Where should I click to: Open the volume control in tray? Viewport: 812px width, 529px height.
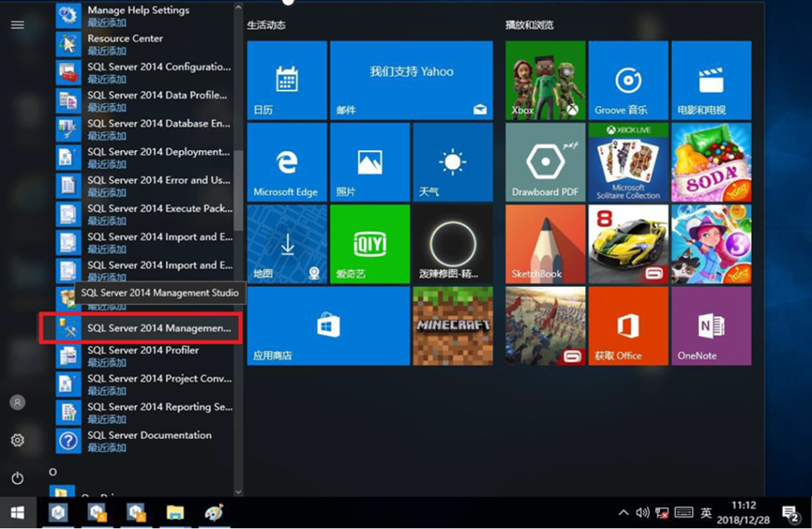click(643, 512)
